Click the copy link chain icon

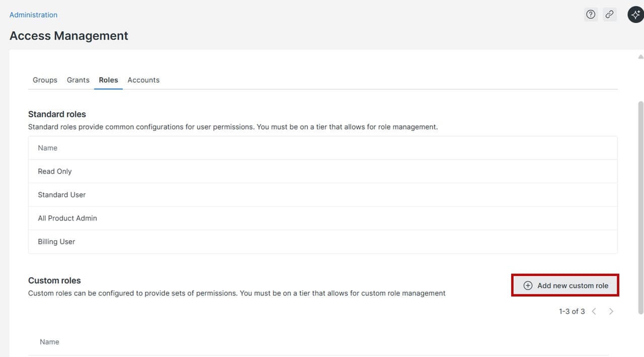pyautogui.click(x=609, y=15)
